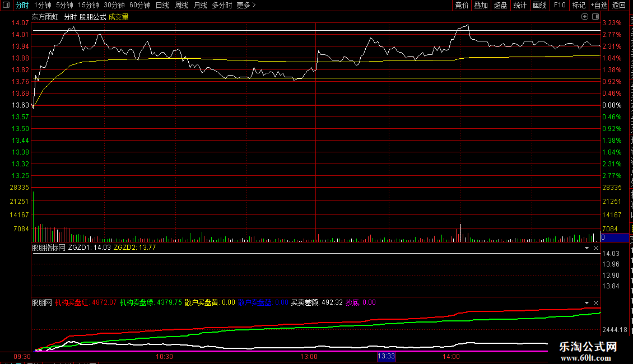Click the 28335 volume axis label on the left
This screenshot has width=633, height=364.
(20, 188)
